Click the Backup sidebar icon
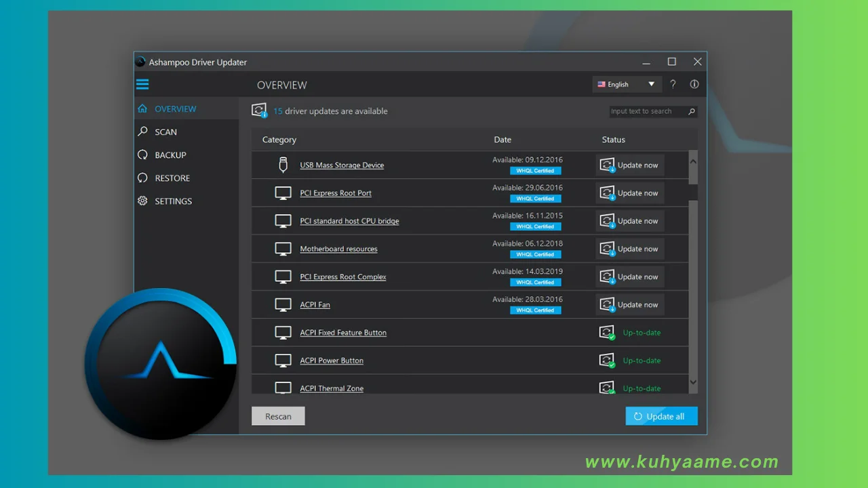 [142, 155]
